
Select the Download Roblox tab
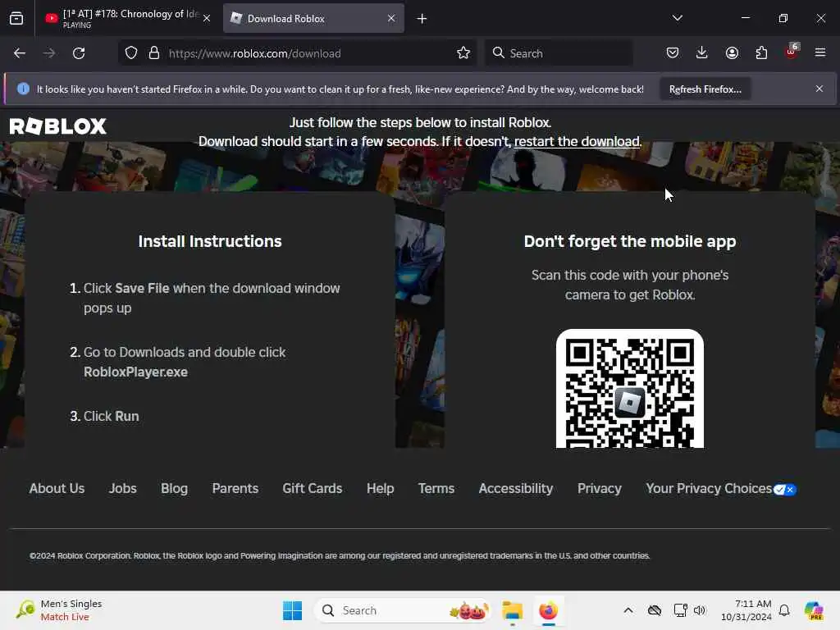(x=313, y=18)
